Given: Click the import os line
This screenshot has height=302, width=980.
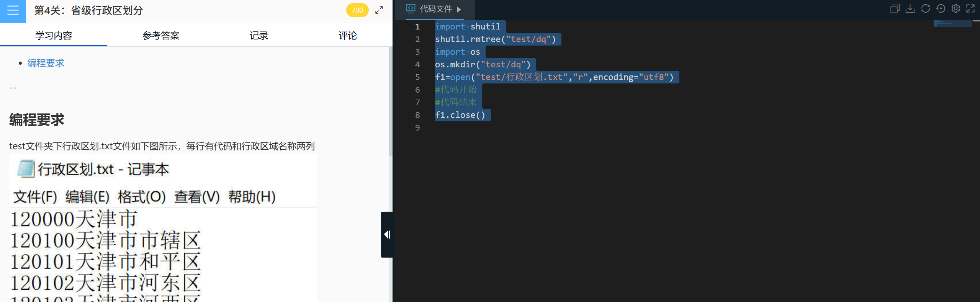Looking at the screenshot, I should point(457,52).
